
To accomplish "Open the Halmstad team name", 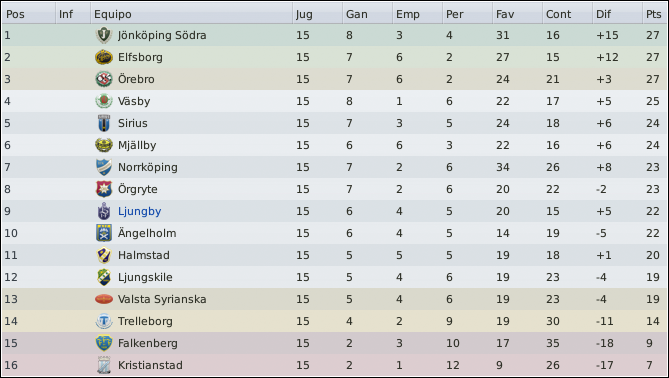I will [x=144, y=255].
